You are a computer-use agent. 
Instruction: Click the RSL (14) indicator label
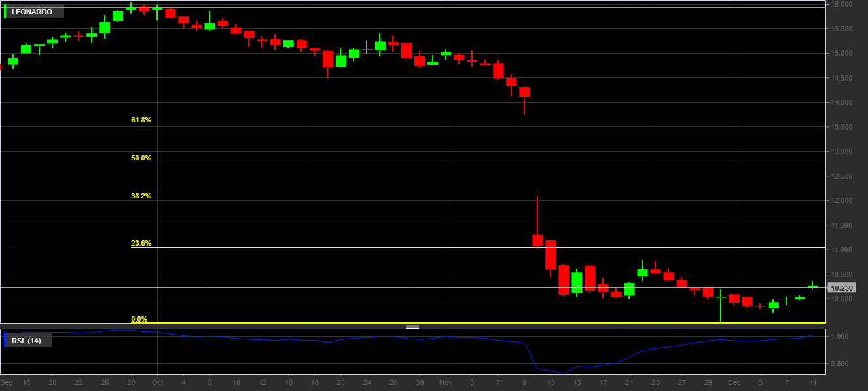(x=26, y=340)
